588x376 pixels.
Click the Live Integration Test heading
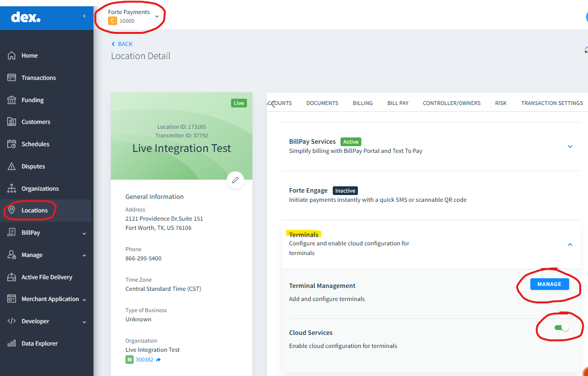(x=182, y=149)
